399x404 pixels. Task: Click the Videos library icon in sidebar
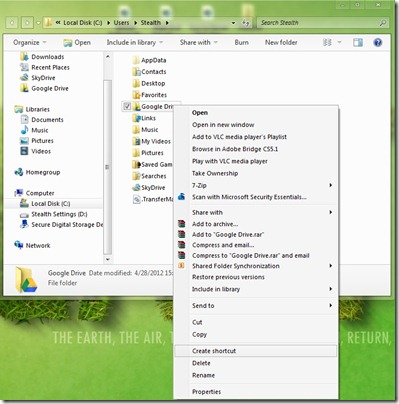24,151
